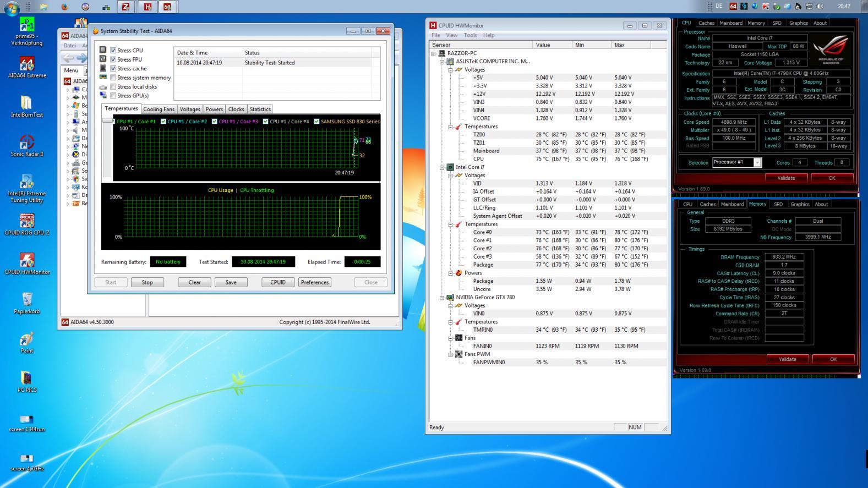
Task: Click AIDA64 tray icon
Action: (x=733, y=7)
